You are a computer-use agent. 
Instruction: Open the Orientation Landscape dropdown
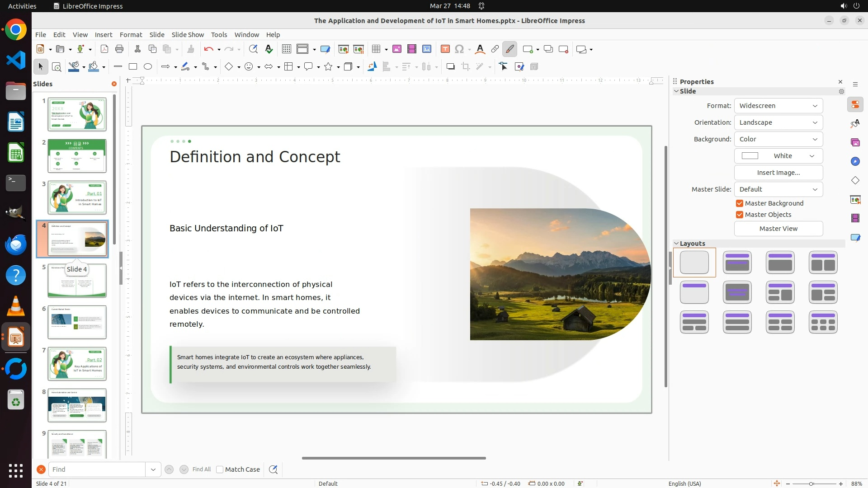pos(778,122)
